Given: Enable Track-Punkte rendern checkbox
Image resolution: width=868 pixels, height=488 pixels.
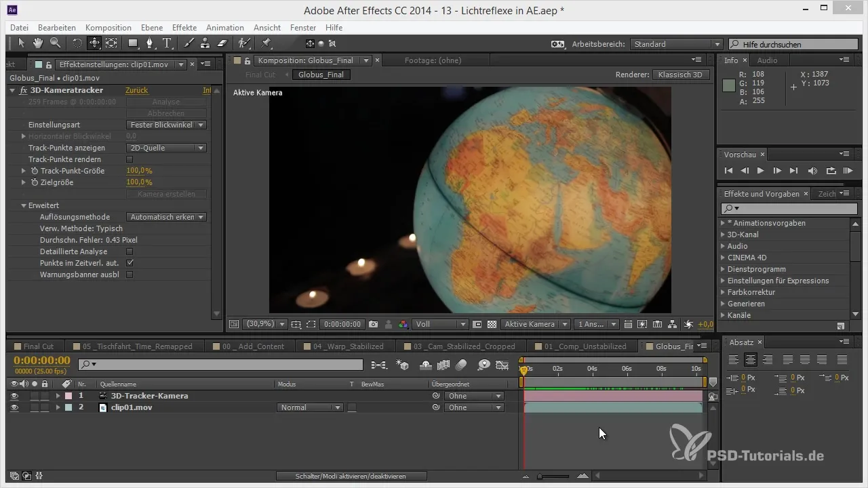Looking at the screenshot, I should [x=130, y=159].
